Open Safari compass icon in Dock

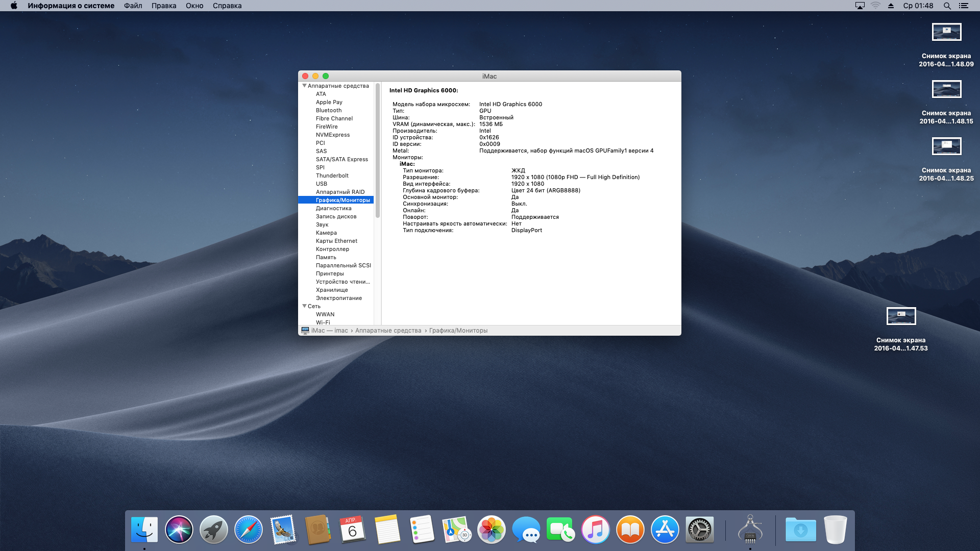[x=249, y=530]
